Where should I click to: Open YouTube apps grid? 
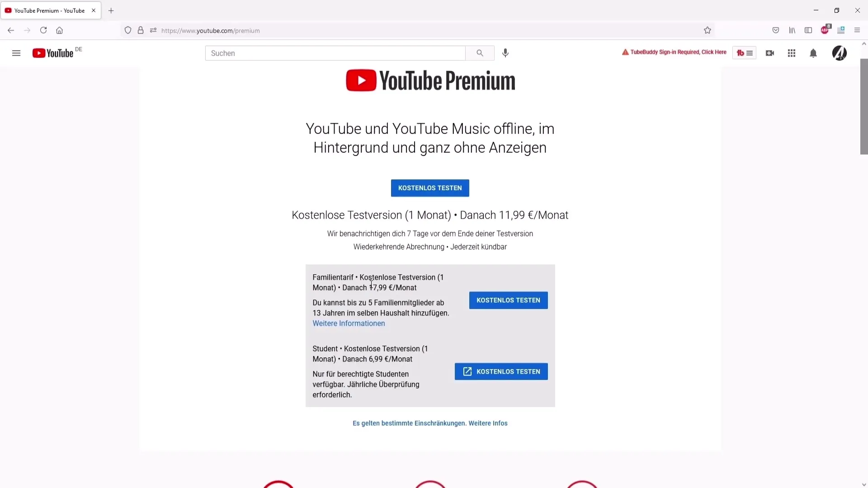[792, 53]
